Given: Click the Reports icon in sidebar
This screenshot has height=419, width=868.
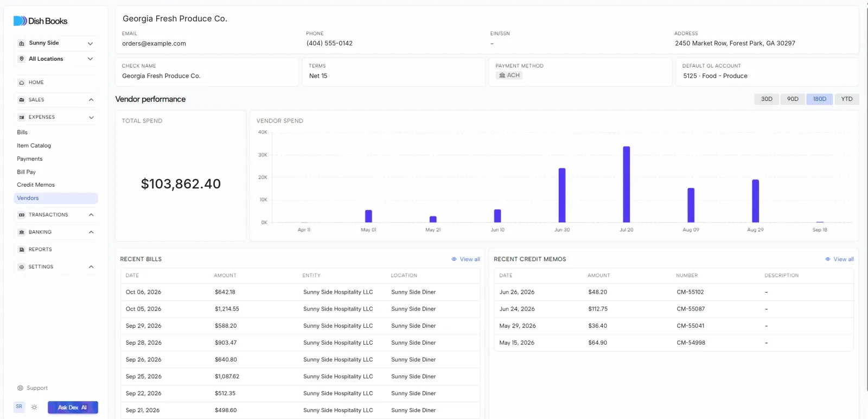Looking at the screenshot, I should (22, 250).
